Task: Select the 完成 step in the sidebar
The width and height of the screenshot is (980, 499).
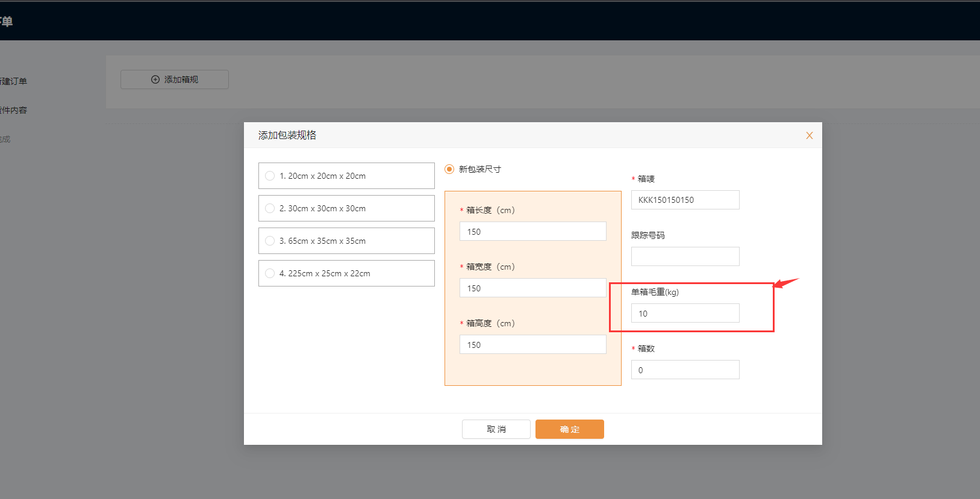Action: 5,139
